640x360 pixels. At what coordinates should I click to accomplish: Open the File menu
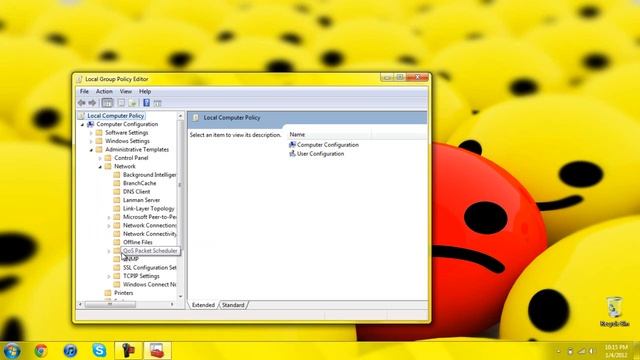[x=84, y=91]
